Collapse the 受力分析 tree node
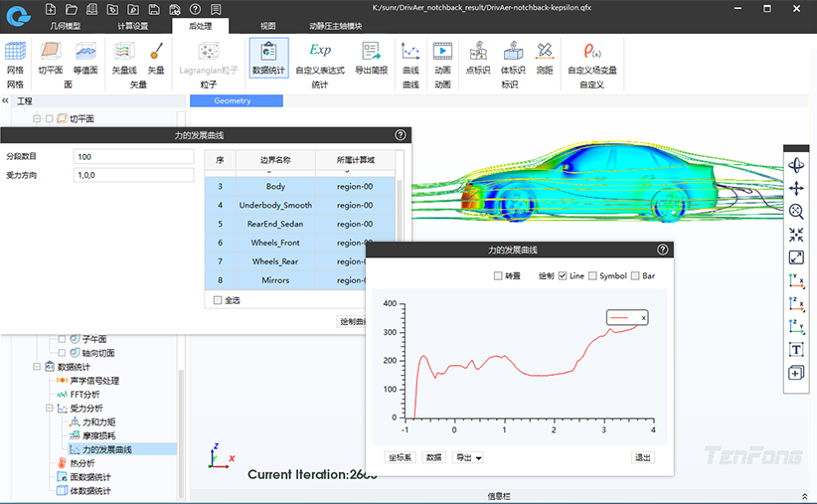This screenshot has width=817, height=504. (x=48, y=409)
